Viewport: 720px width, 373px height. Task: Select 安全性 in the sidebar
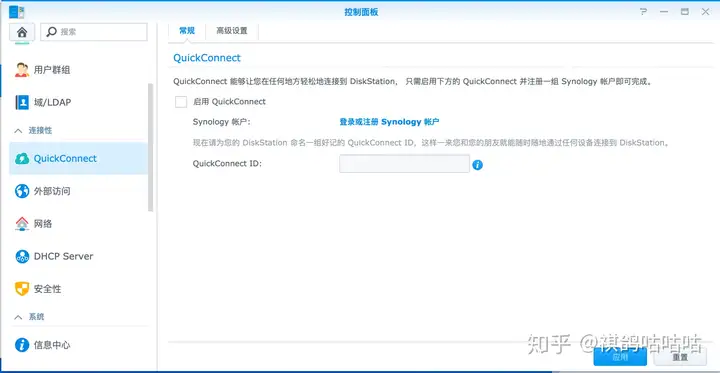[79, 289]
